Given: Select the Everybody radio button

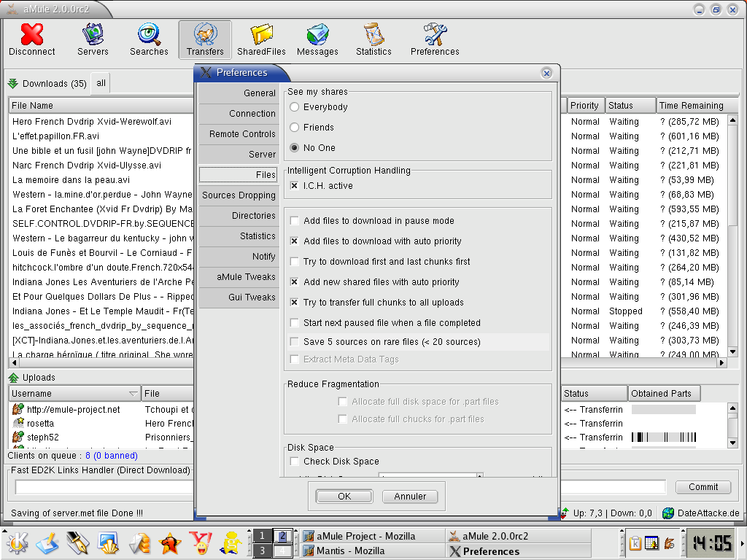Looking at the screenshot, I should (x=295, y=107).
